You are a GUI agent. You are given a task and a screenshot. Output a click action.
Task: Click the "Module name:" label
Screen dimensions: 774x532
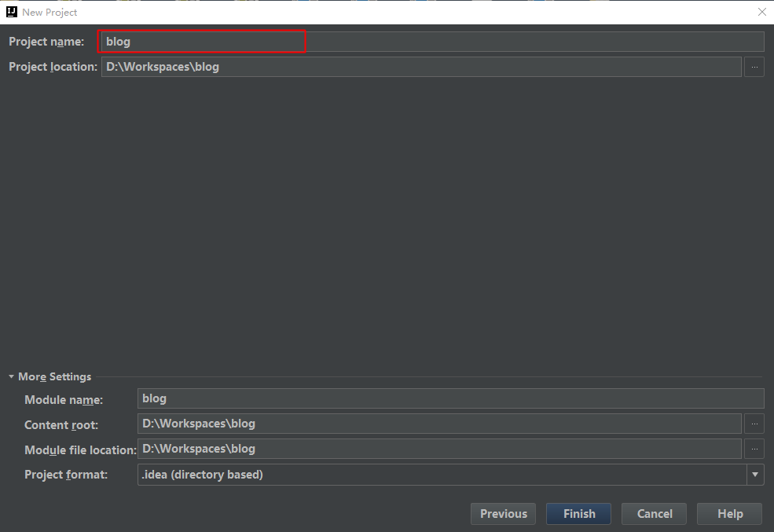[x=64, y=400]
